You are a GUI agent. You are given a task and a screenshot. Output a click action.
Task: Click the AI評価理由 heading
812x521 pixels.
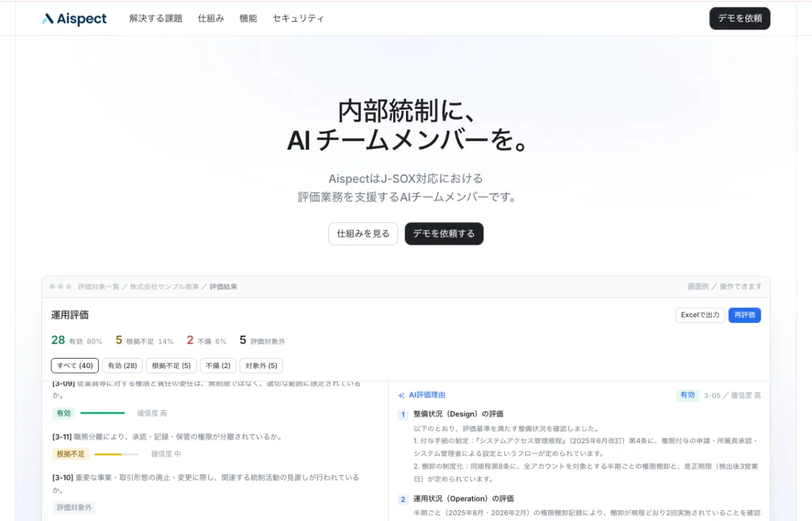[427, 395]
